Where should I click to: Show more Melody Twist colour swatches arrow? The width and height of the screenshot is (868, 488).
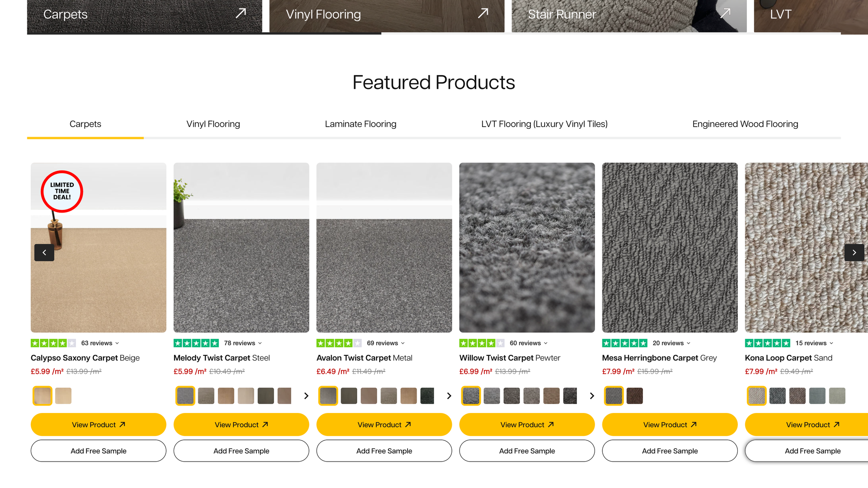click(x=306, y=396)
